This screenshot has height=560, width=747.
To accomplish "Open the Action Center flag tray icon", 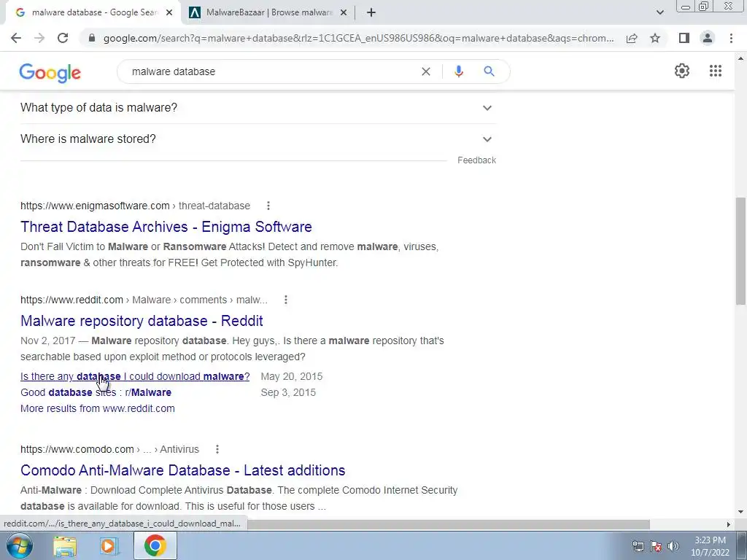I will (656, 546).
